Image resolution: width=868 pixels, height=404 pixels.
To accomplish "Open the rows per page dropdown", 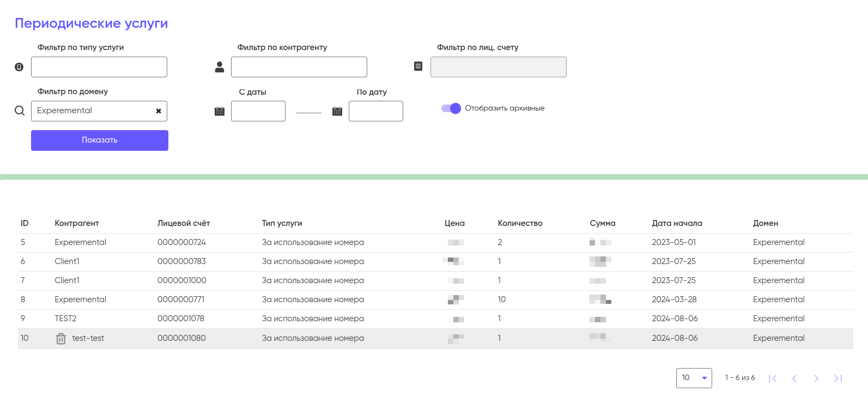I will pyautogui.click(x=694, y=378).
